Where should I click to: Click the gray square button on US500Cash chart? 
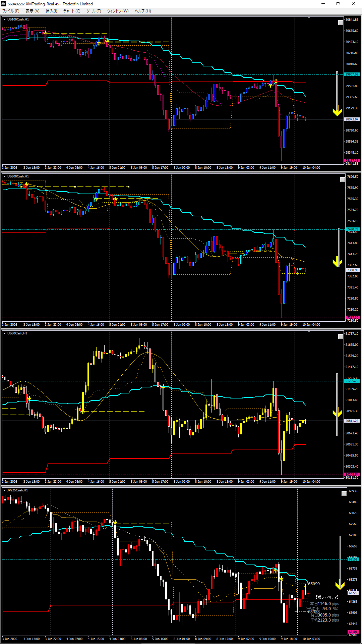tap(342, 180)
